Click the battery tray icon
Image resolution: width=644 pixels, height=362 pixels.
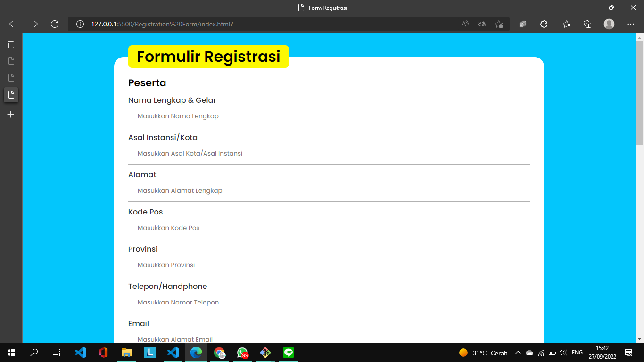(x=552, y=353)
